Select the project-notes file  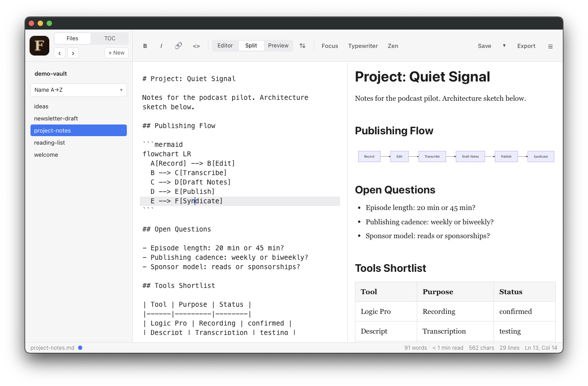(x=78, y=130)
